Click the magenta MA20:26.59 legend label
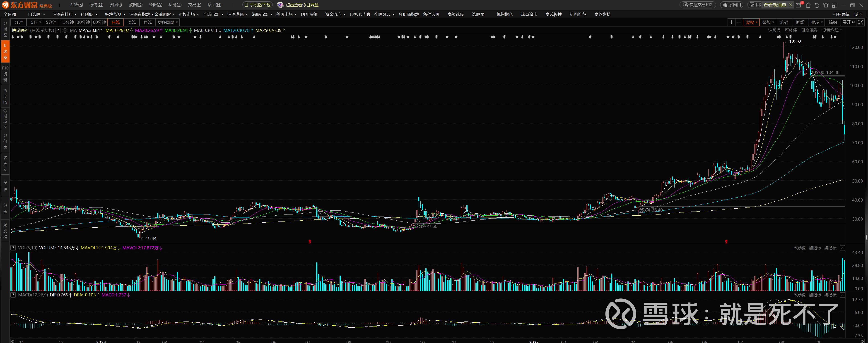Image resolution: width=868 pixels, height=343 pixels. pos(147,30)
